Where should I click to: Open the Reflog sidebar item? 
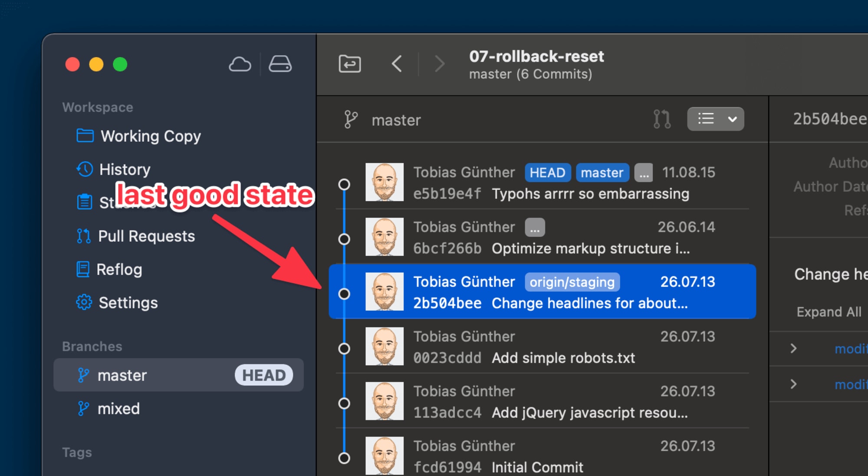click(x=119, y=270)
